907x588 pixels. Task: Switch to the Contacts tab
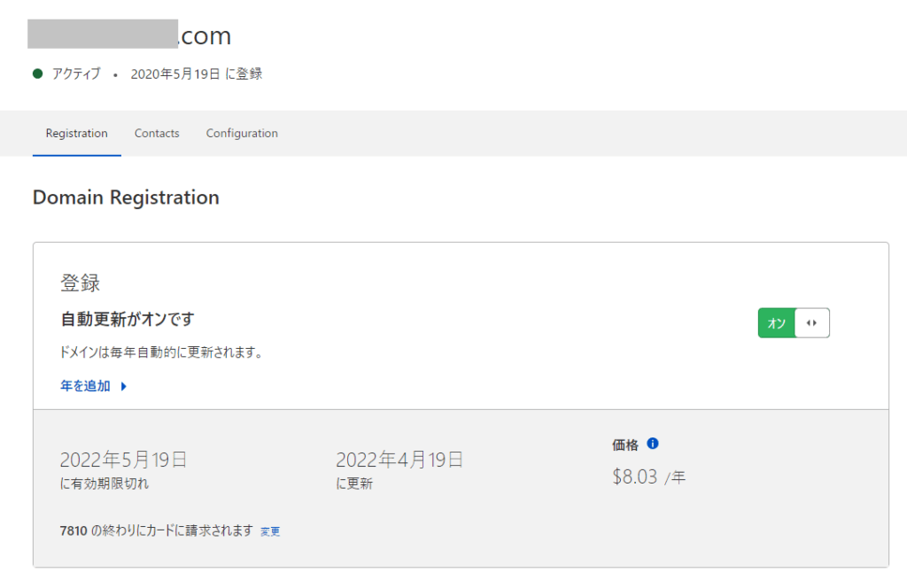(157, 134)
